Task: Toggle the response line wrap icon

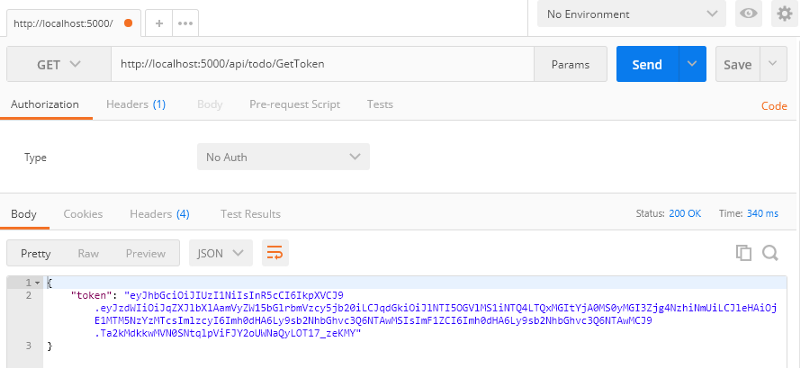Action: point(275,253)
